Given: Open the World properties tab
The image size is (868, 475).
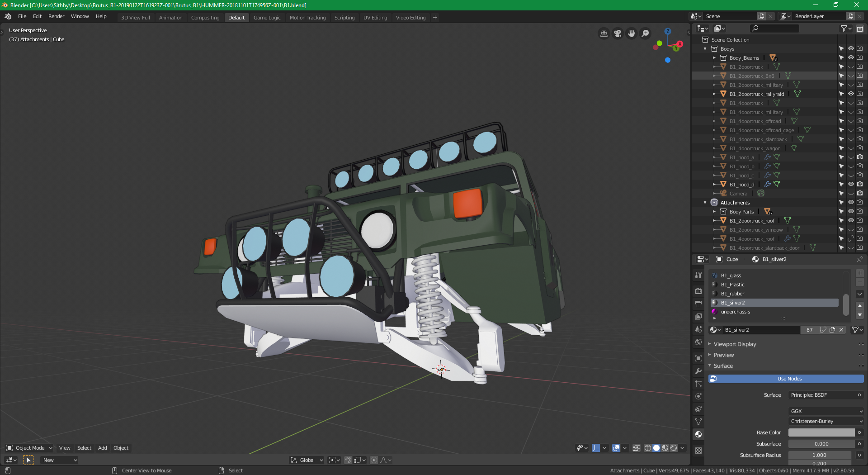Looking at the screenshot, I should tap(698, 342).
